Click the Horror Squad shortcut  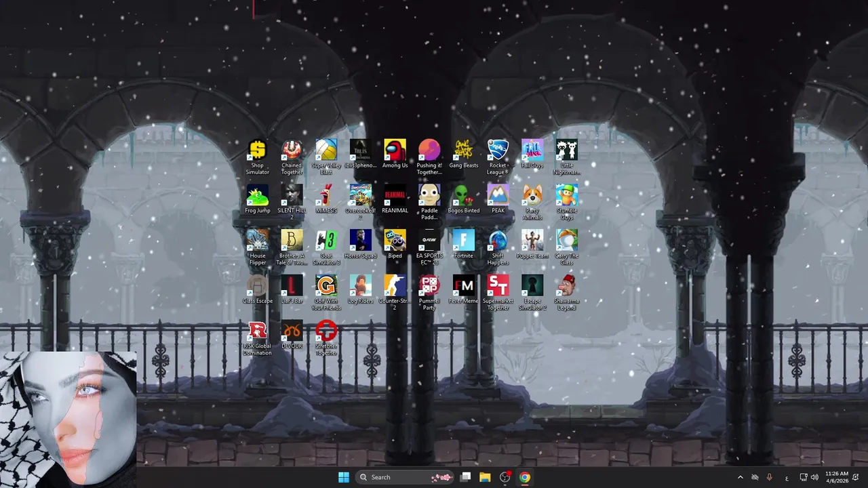click(x=361, y=245)
